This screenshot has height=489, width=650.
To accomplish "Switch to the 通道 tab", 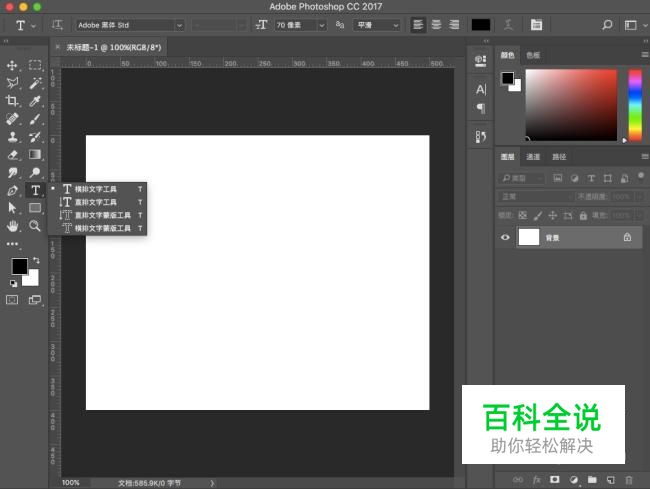I will [533, 157].
